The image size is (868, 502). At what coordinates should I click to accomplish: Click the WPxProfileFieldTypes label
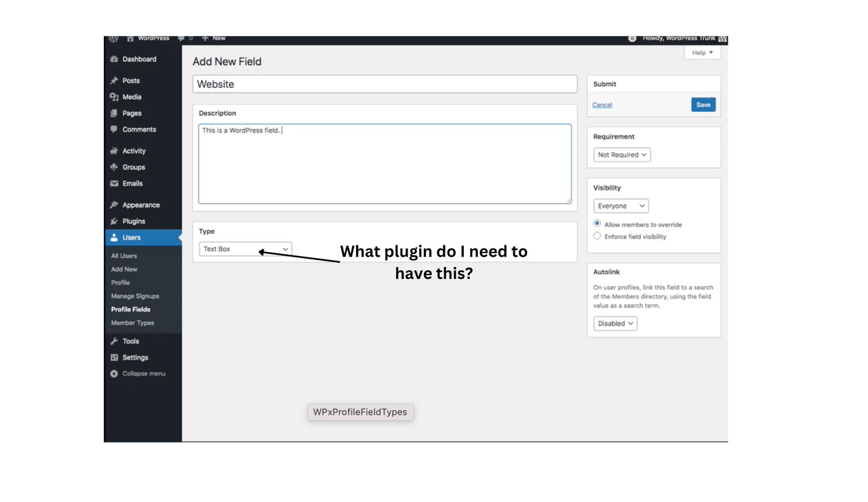point(360,412)
